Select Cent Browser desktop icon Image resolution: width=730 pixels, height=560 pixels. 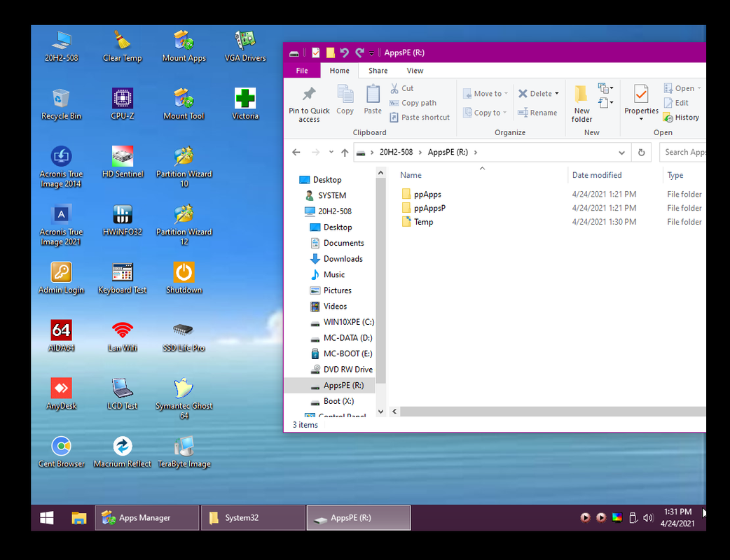tap(61, 451)
